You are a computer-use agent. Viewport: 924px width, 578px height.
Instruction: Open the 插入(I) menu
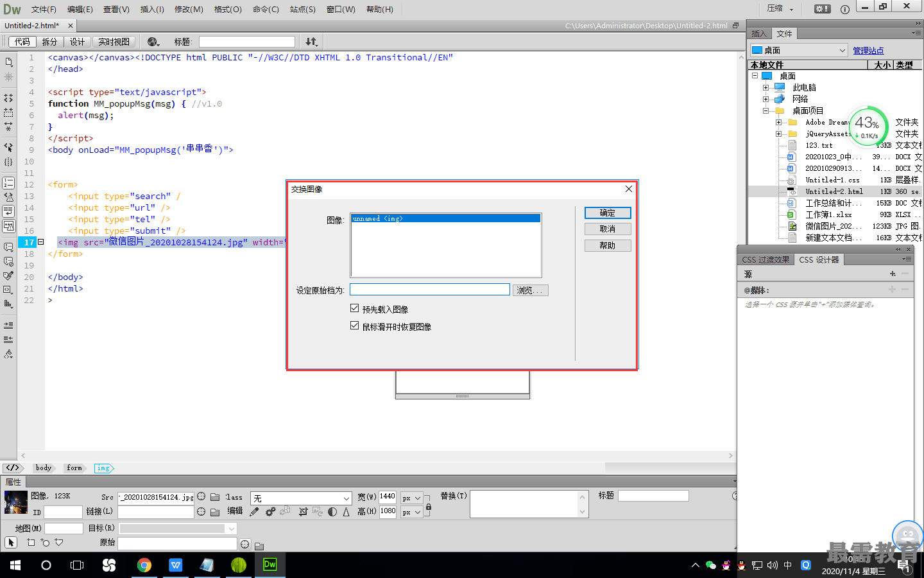(x=152, y=9)
